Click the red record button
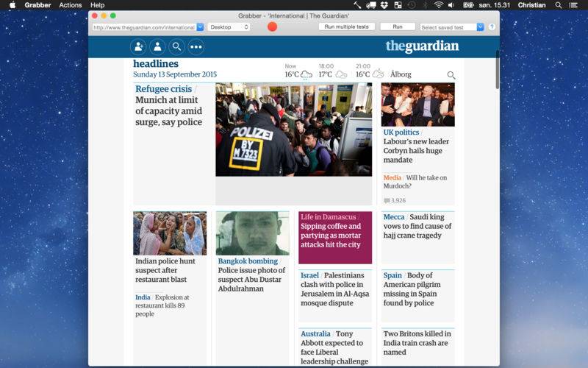 pyautogui.click(x=272, y=26)
